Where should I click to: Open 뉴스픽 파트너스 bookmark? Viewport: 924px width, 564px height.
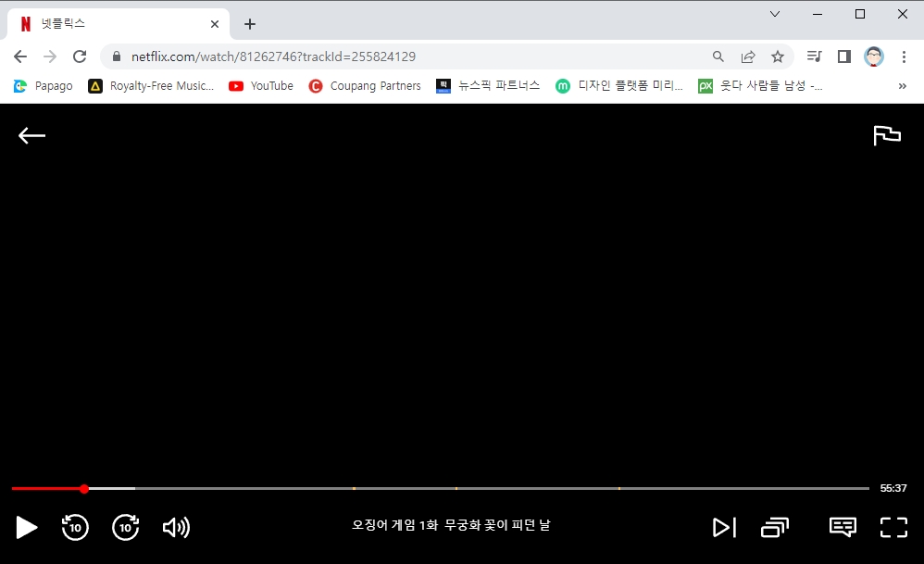(x=487, y=86)
